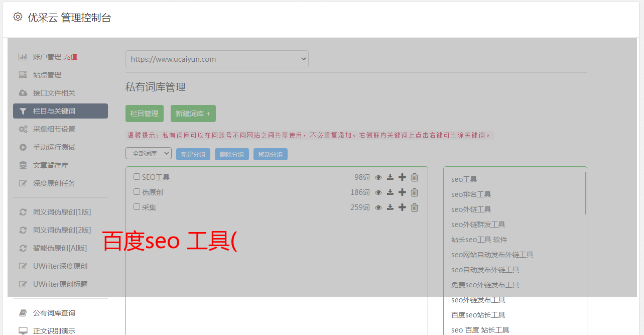
Task: Click the 98词 count in the SEO工具 row
Action: tap(362, 177)
